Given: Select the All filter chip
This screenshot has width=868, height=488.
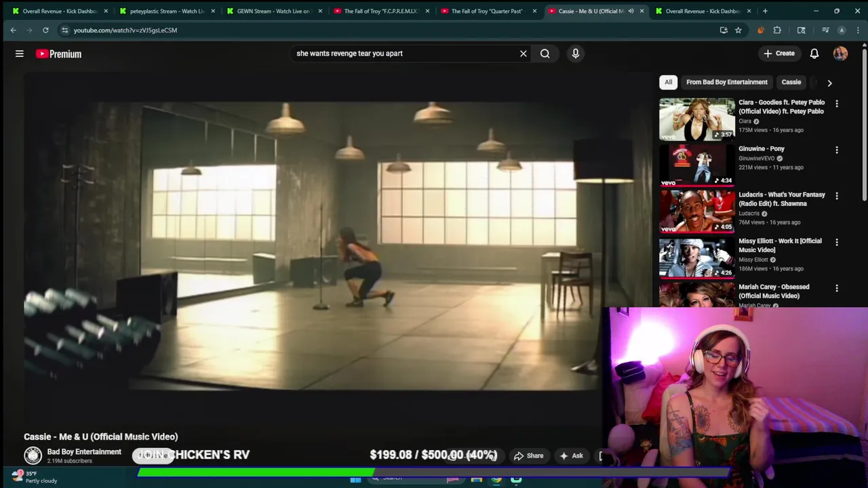Looking at the screenshot, I should coord(668,82).
